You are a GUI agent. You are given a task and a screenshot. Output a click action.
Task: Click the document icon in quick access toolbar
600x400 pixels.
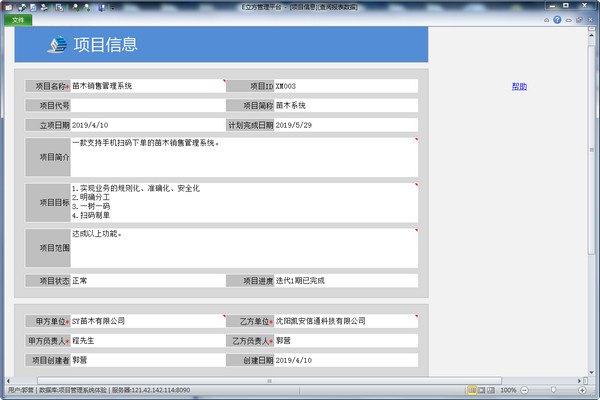tap(33, 7)
